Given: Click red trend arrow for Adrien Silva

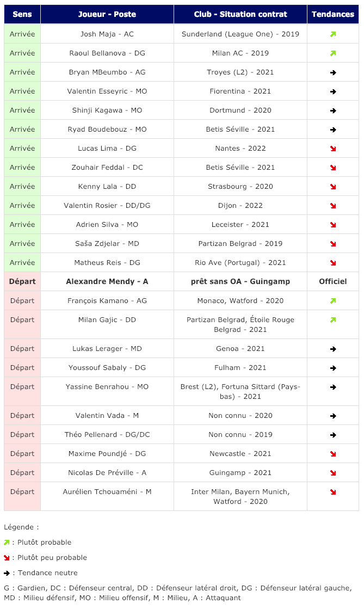Looking at the screenshot, I should 333,225.
